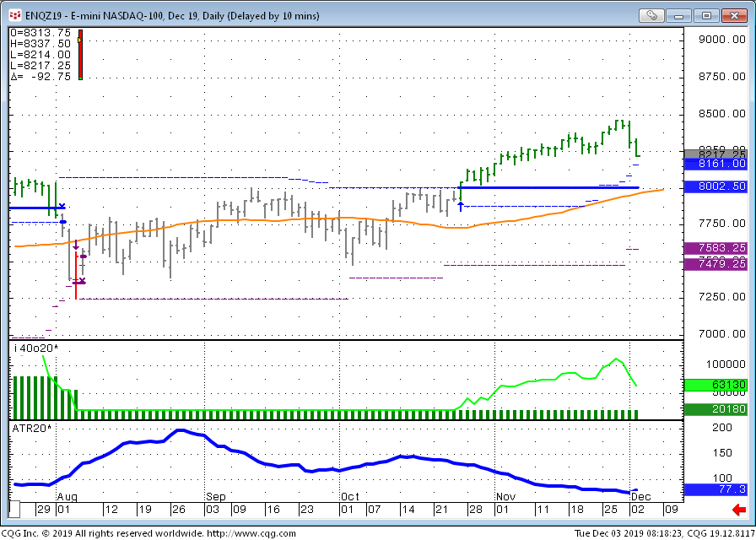Click the purple X marker at August low
Screen dimensions: 756x540
coord(82,281)
